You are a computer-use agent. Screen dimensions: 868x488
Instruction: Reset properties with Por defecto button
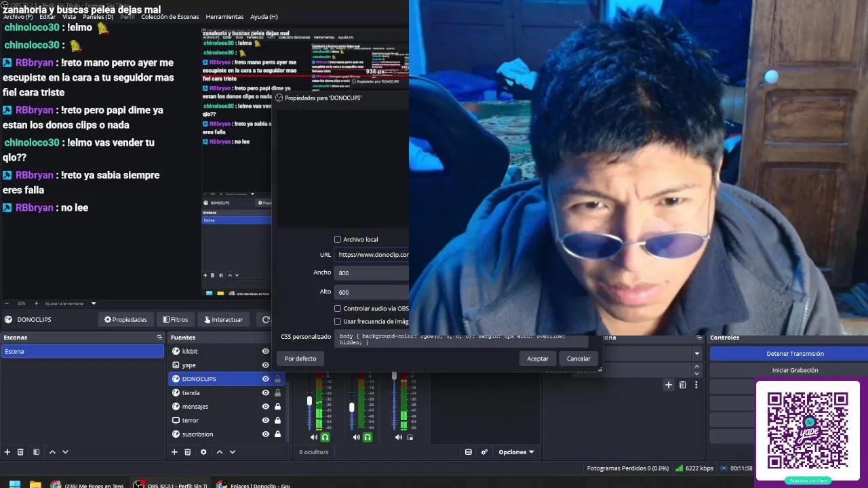point(300,359)
